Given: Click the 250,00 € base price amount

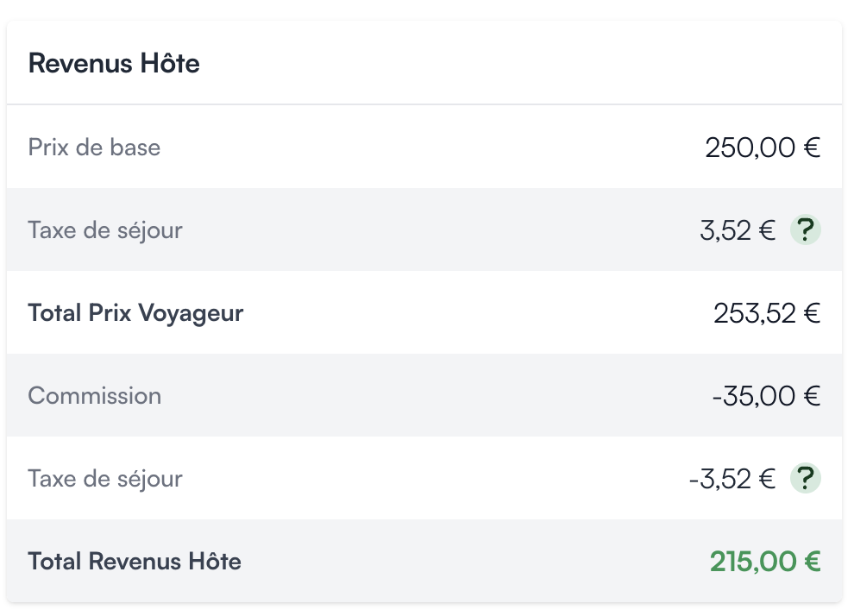Looking at the screenshot, I should [763, 148].
